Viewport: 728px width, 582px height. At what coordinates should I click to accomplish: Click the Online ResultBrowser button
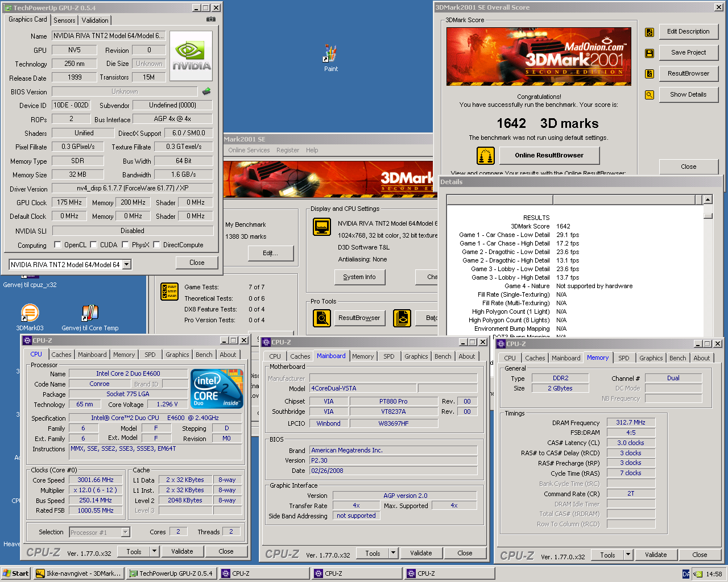549,155
